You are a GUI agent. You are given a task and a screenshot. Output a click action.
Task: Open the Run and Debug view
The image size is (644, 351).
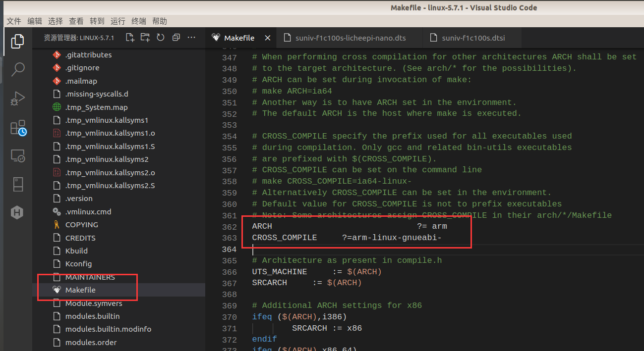tap(17, 98)
